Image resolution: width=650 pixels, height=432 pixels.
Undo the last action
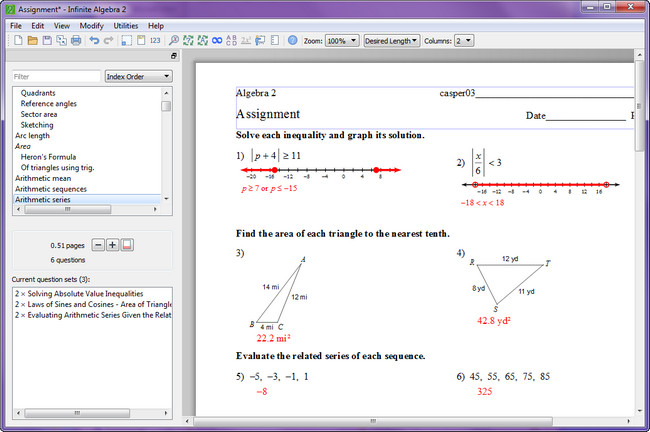(95, 40)
